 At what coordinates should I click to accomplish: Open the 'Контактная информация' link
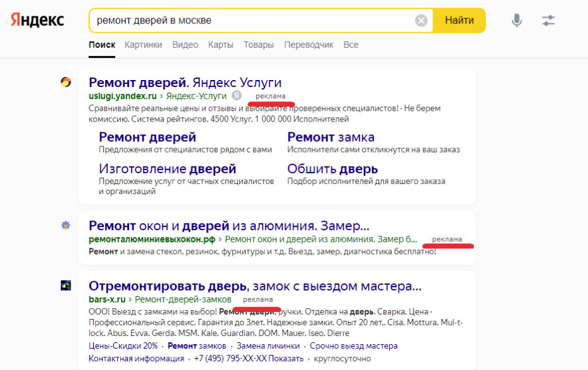tap(136, 359)
